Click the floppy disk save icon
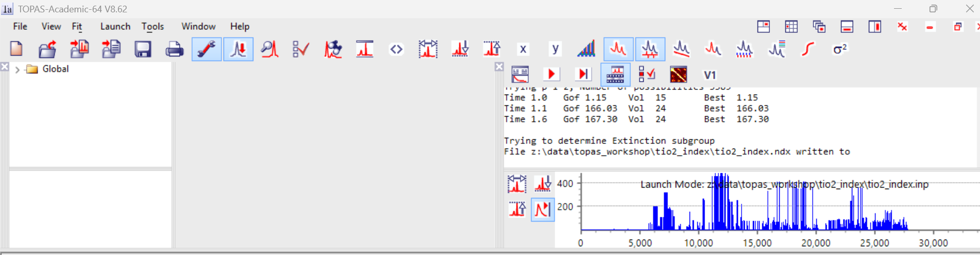The image size is (980, 255). 143,49
